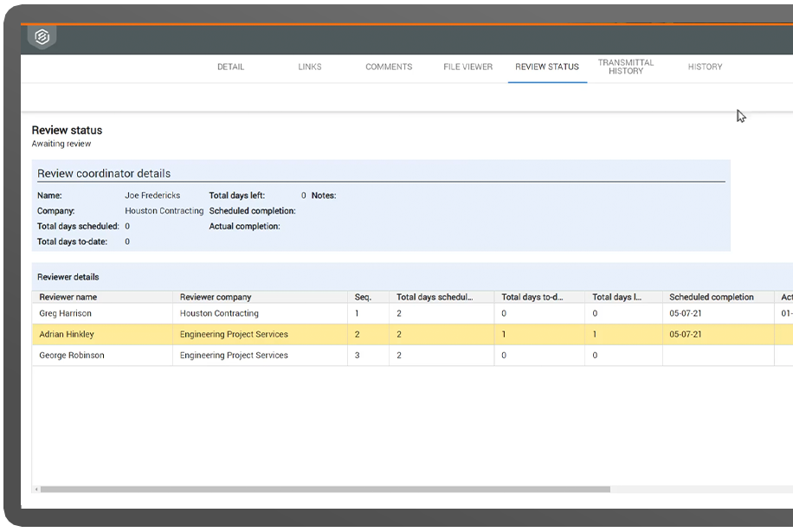Click the Total days to-date column header
The width and height of the screenshot is (793, 532).
pos(532,297)
